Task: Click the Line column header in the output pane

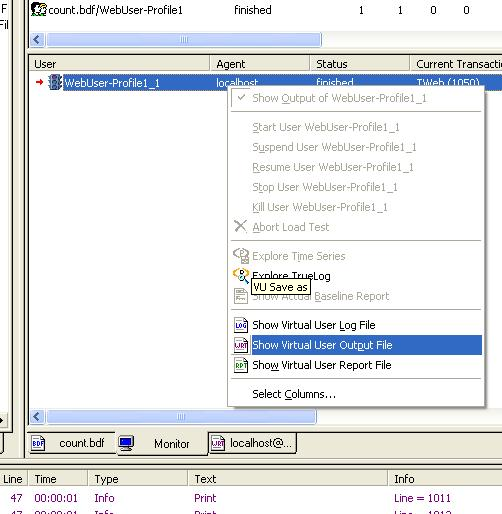Action: (13, 479)
